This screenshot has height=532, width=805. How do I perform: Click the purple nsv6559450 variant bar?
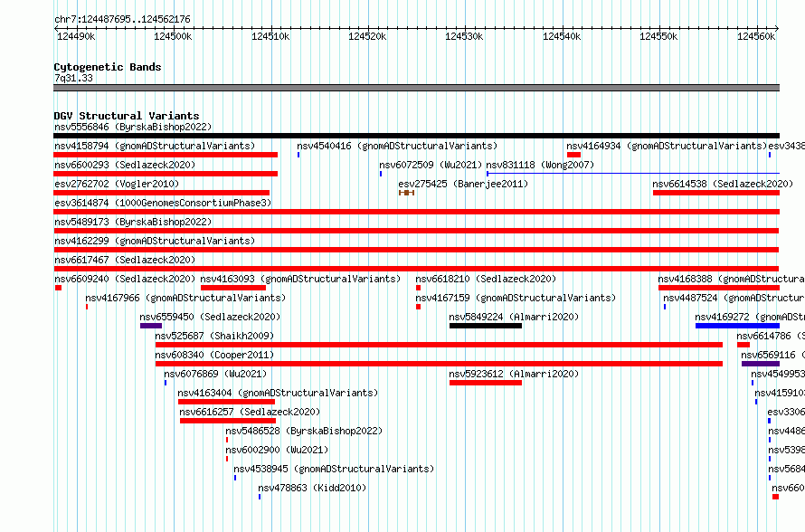(x=151, y=326)
